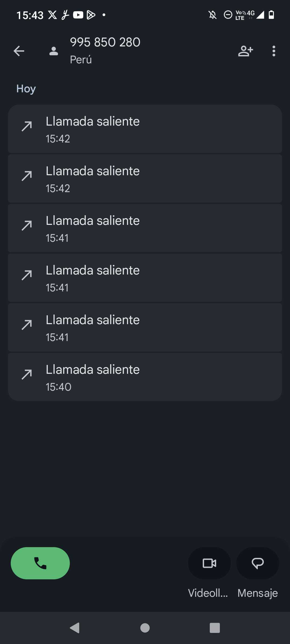Open first 15:42 outgoing call entry

tap(145, 129)
